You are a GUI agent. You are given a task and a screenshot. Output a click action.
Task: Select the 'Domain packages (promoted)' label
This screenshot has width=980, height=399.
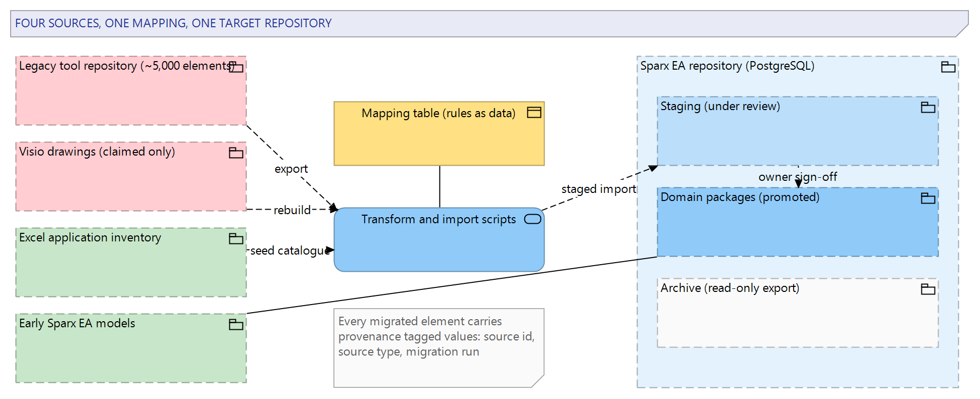pyautogui.click(x=740, y=197)
